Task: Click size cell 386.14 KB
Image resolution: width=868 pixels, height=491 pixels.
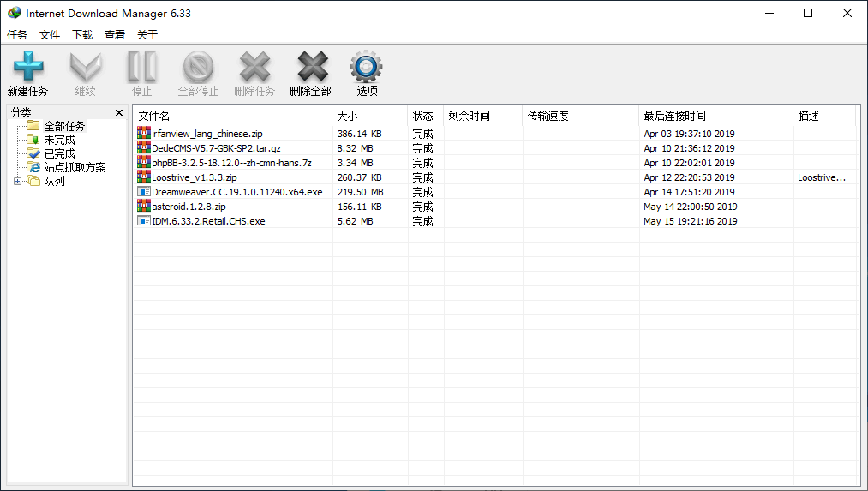Action: tap(359, 134)
